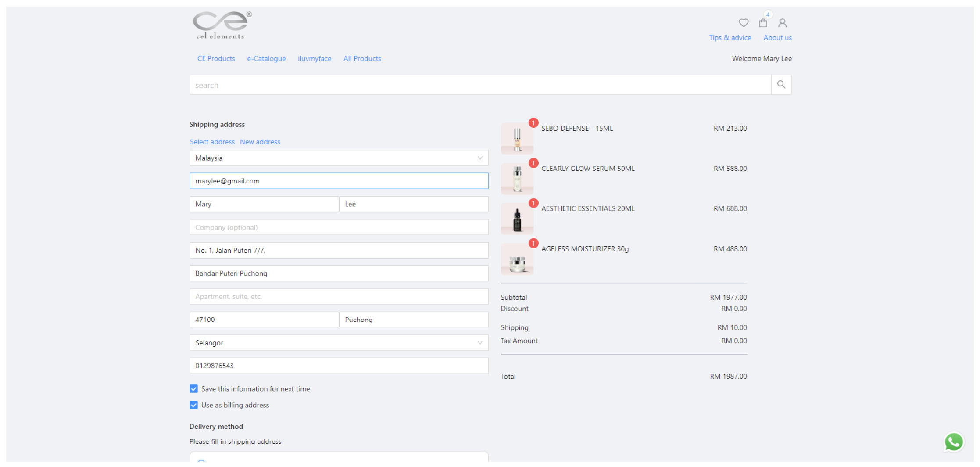Click the search magnifier button
The width and height of the screenshot is (980, 467).
(x=781, y=84)
